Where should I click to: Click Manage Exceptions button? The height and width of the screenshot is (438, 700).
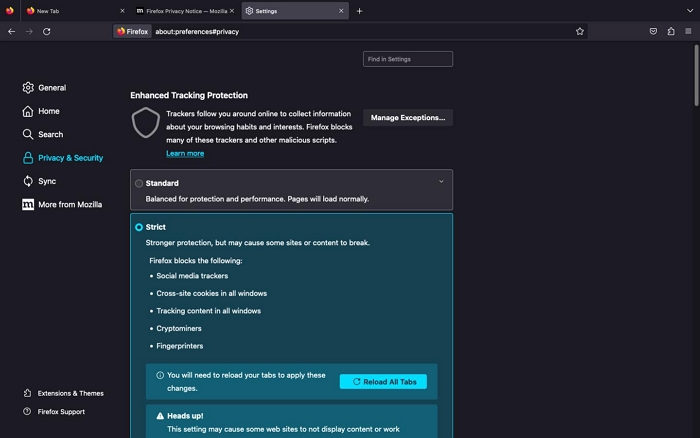point(408,117)
